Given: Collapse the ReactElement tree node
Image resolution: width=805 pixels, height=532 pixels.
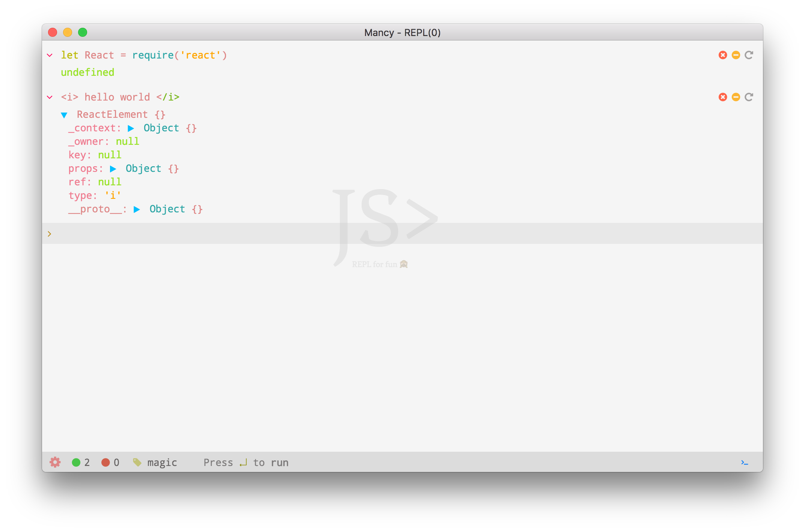Looking at the screenshot, I should click(x=64, y=115).
